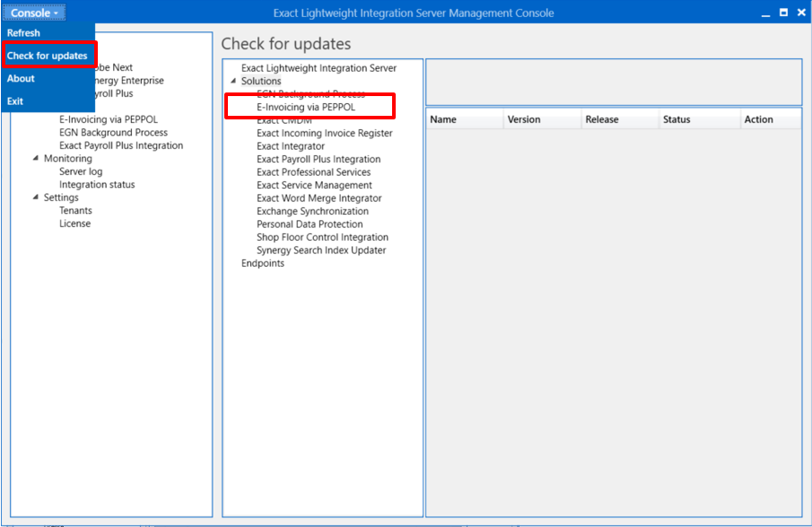Select Endpoints in the updates tree
Screen dimensions: 812x527
coord(263,263)
